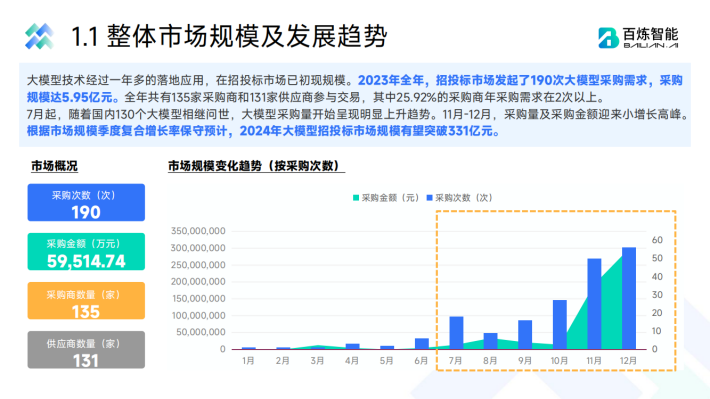
Task: Click the teal-blue arrow logo beside title
Action: tap(39, 36)
